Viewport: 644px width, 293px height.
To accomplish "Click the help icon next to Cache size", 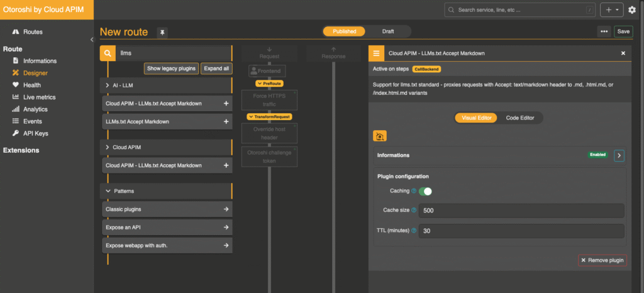I will [x=414, y=211].
